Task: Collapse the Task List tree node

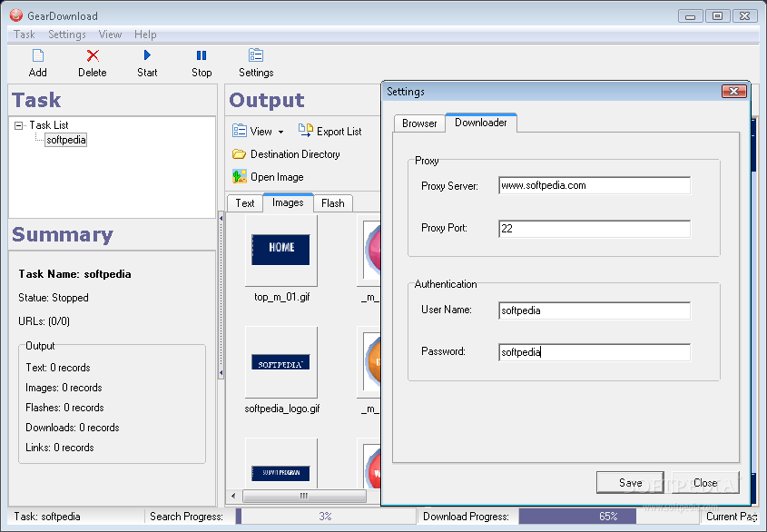Action: [x=18, y=126]
